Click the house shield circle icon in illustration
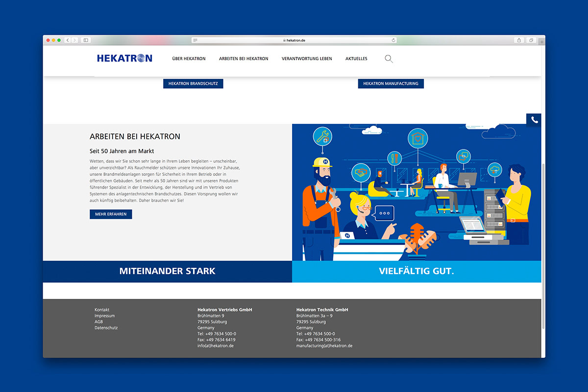The image size is (588, 392). [418, 138]
